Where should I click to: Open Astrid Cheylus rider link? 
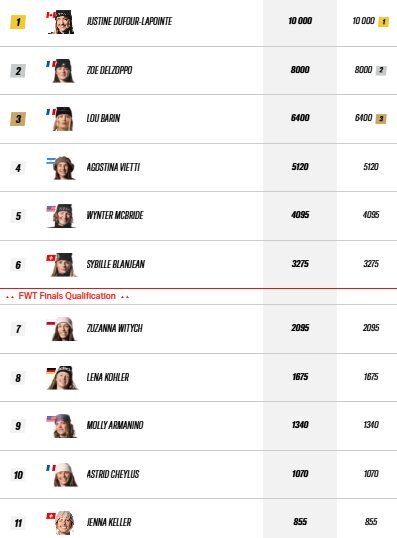[113, 475]
